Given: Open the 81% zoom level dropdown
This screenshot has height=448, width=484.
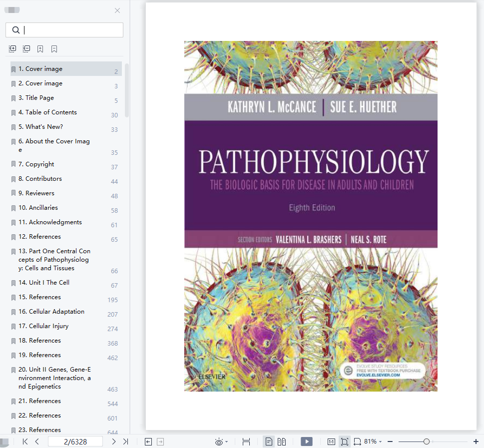Looking at the screenshot, I should [x=373, y=442].
